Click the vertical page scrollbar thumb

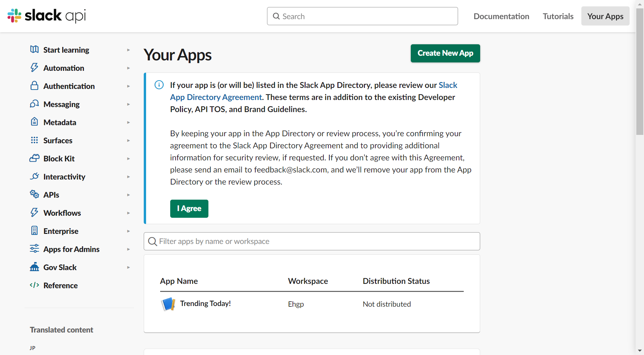click(x=640, y=71)
